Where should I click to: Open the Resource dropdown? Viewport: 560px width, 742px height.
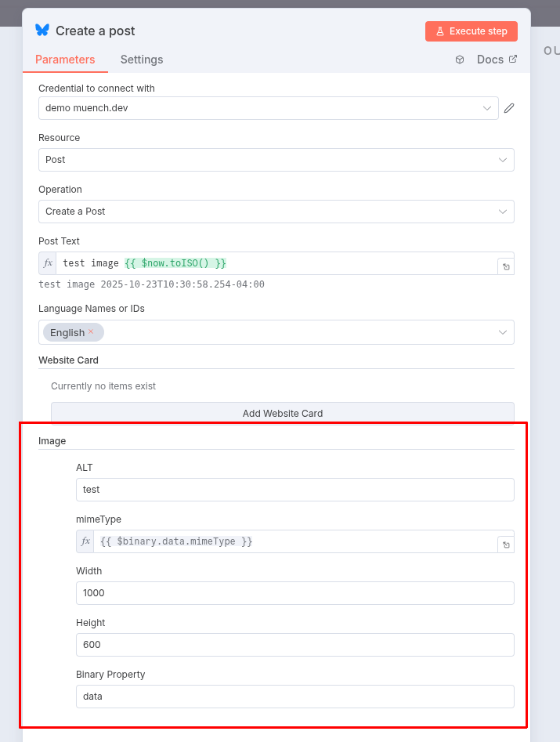pyautogui.click(x=276, y=160)
